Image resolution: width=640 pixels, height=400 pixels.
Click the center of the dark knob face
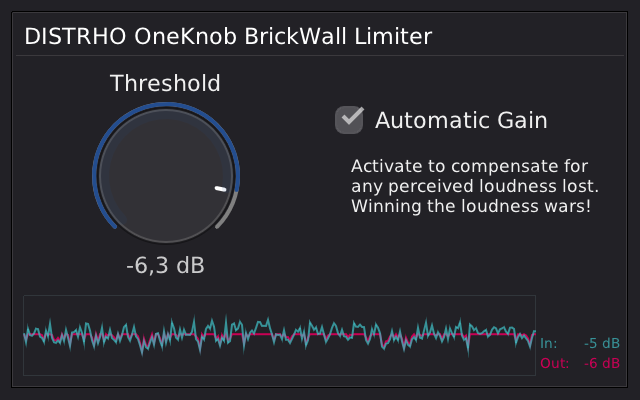point(166,176)
